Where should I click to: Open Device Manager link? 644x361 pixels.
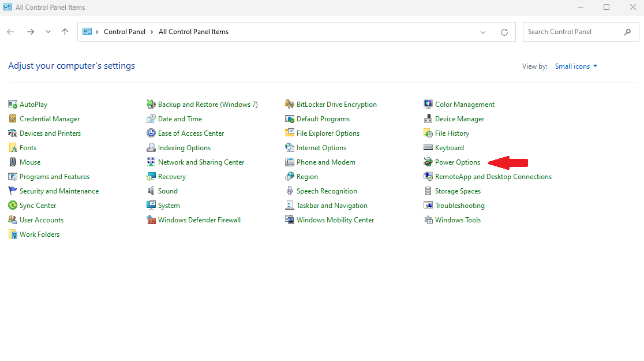(x=459, y=119)
